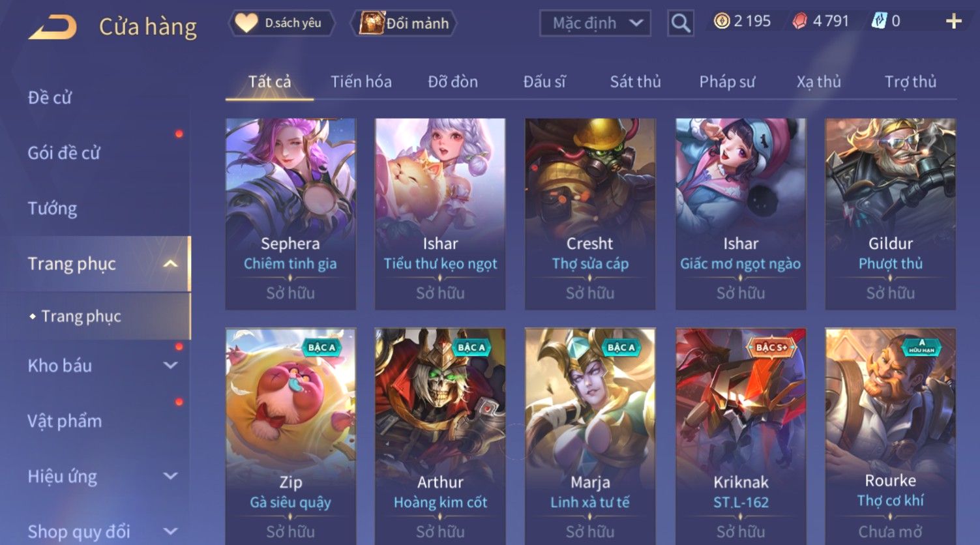980x545 pixels.
Task: Select Sephera Chiêm tinh gia skin card
Action: [291, 214]
